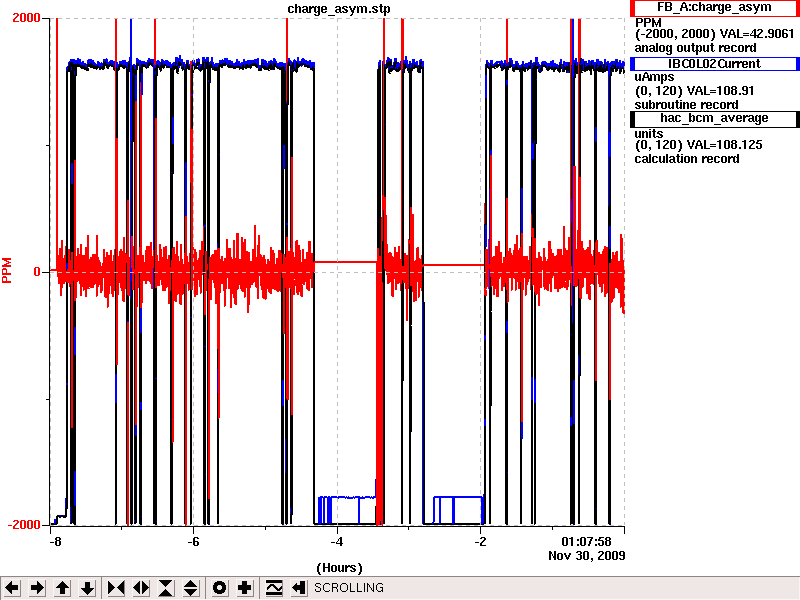The height and width of the screenshot is (600, 800).
Task: Click the -2 x-axis tick label
Action: point(480,541)
